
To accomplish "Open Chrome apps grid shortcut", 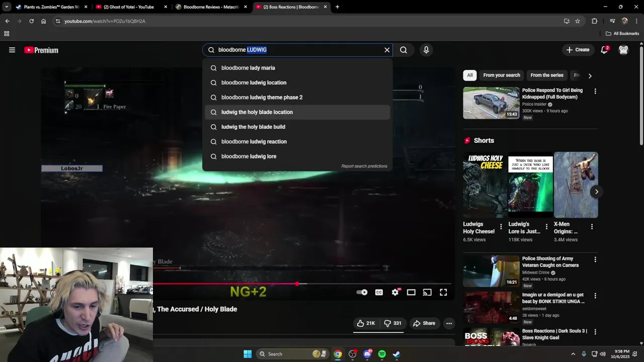I will click(x=7, y=34).
